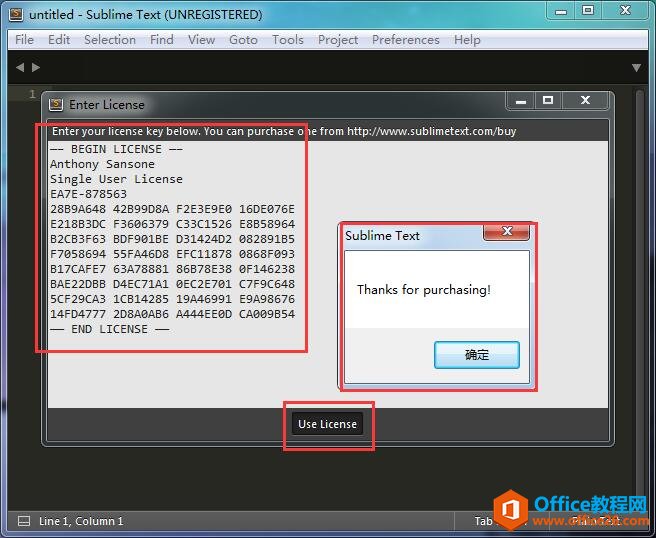Viewport: 656px width, 538px height.
Task: Open the Goto menu
Action: tap(243, 40)
